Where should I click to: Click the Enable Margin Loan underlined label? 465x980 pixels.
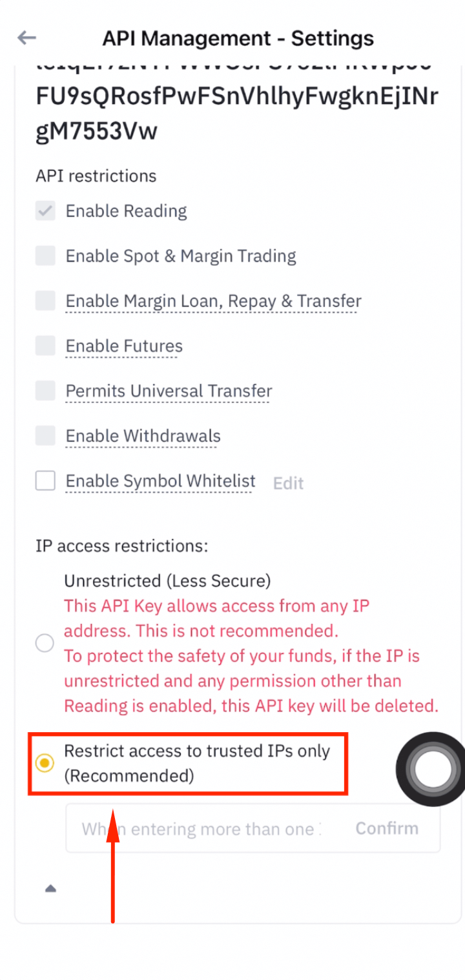[x=213, y=300]
